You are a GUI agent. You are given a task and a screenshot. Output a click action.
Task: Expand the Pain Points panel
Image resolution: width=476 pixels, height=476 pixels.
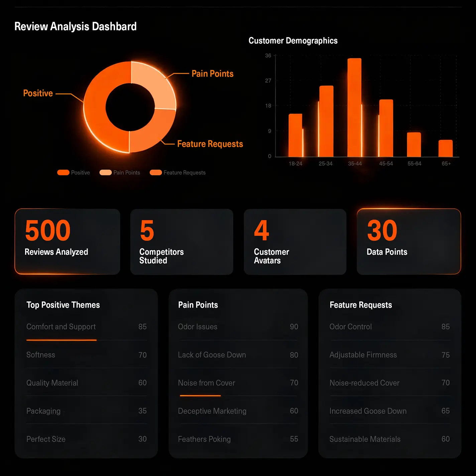tap(198, 305)
